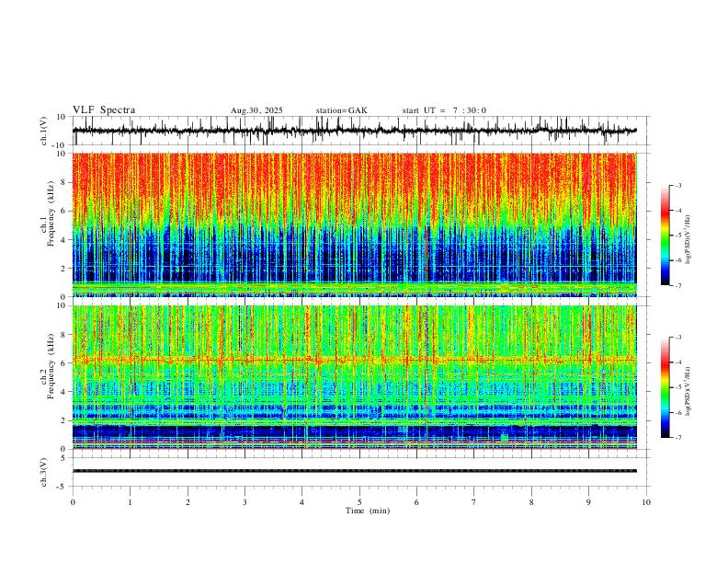This screenshot has width=728, height=563.
Task: Click time axis tick label "3"
Action: pos(245,502)
